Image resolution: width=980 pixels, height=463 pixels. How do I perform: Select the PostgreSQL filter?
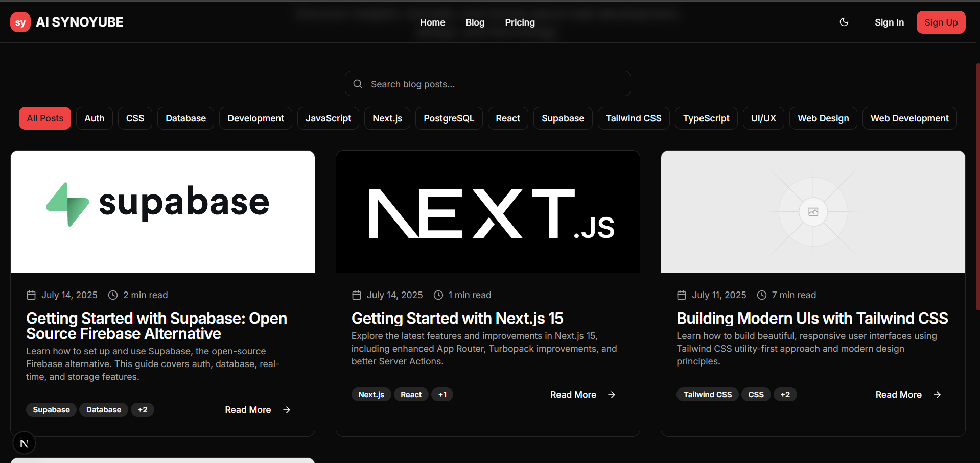[x=449, y=118]
